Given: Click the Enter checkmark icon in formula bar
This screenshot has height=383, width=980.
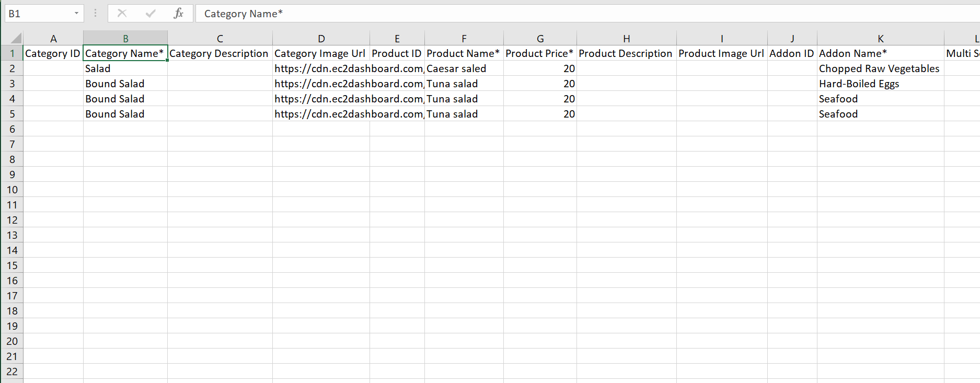Looking at the screenshot, I should tap(151, 14).
